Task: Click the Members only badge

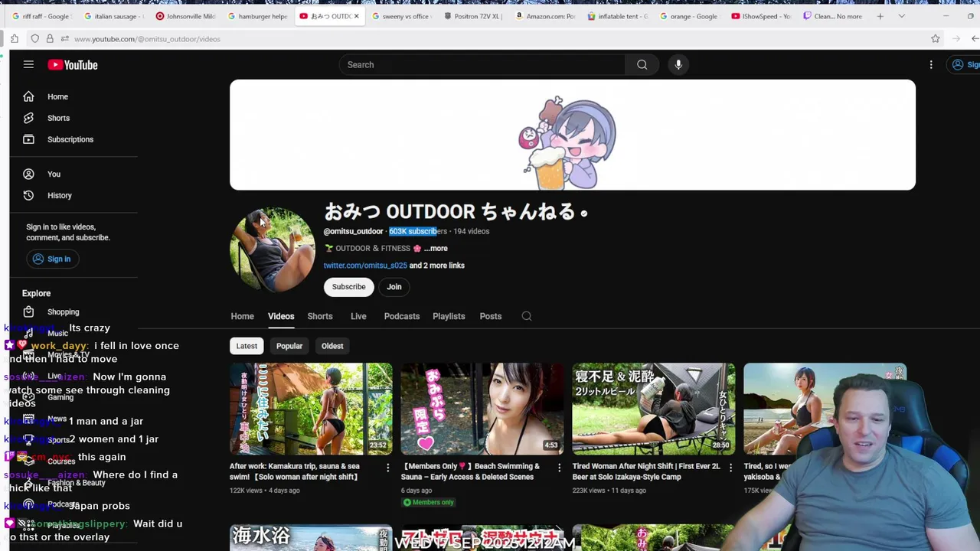Action: coord(428,502)
